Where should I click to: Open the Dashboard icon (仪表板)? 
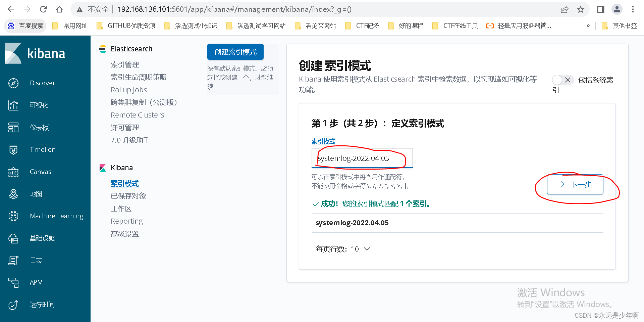coord(13,127)
